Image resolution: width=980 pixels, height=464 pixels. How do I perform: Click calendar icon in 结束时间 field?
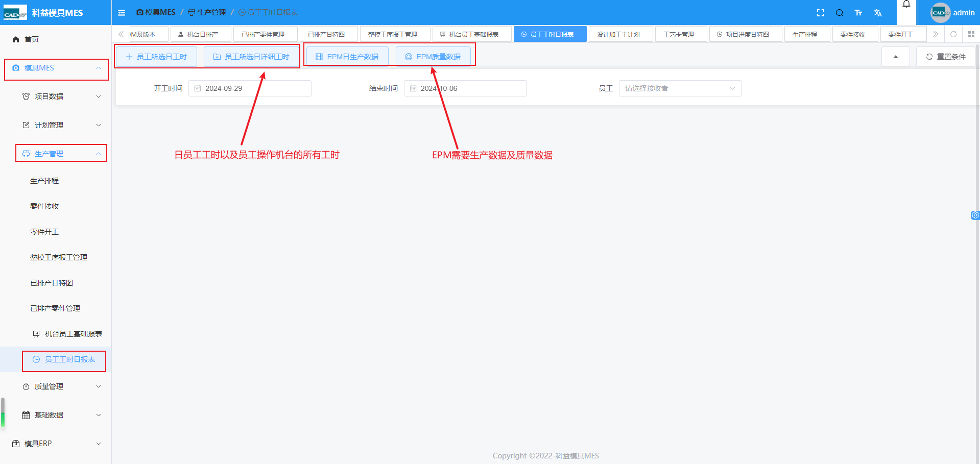(x=413, y=88)
